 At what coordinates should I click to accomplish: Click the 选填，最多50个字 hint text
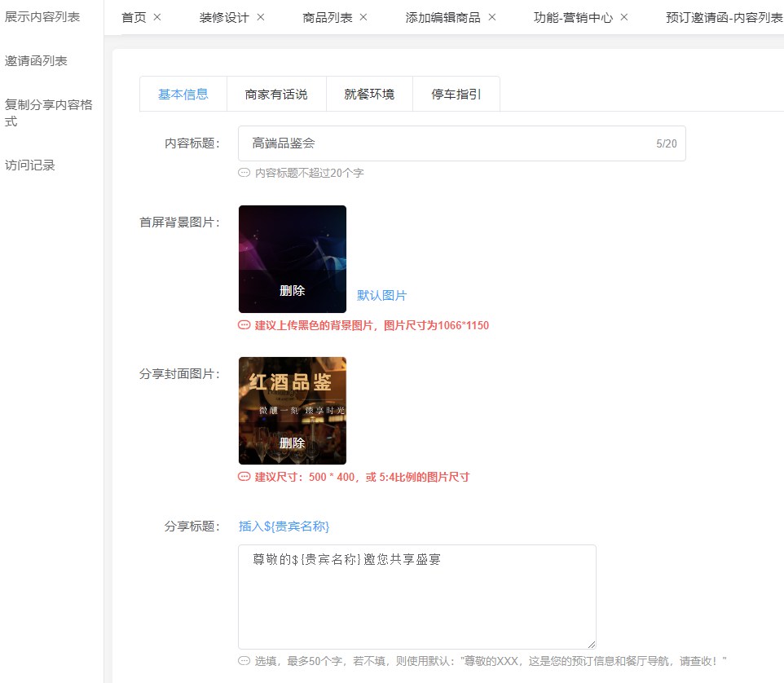click(x=491, y=661)
